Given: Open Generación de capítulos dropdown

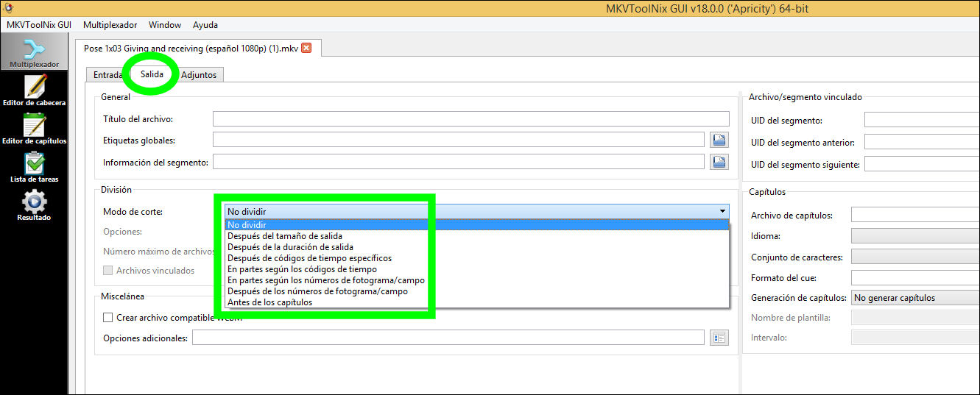Looking at the screenshot, I should [x=914, y=298].
